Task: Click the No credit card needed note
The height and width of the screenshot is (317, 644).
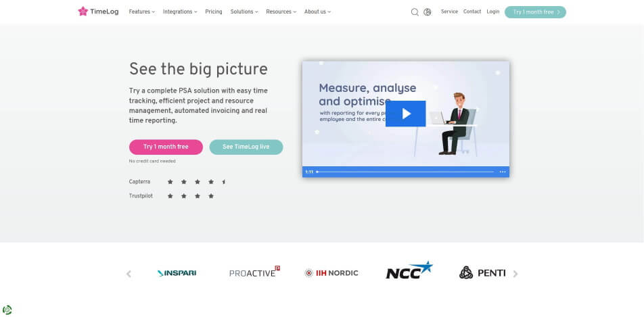Action: pyautogui.click(x=152, y=161)
